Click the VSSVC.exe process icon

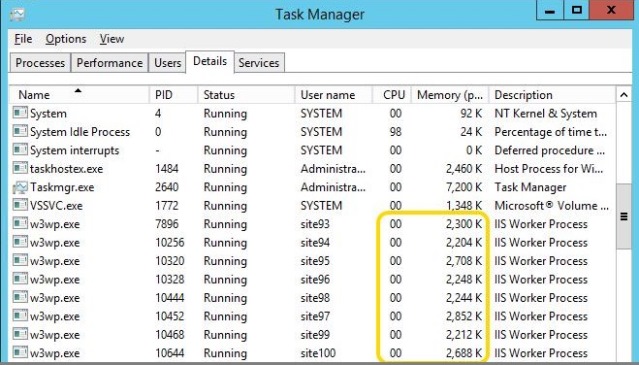(20, 205)
